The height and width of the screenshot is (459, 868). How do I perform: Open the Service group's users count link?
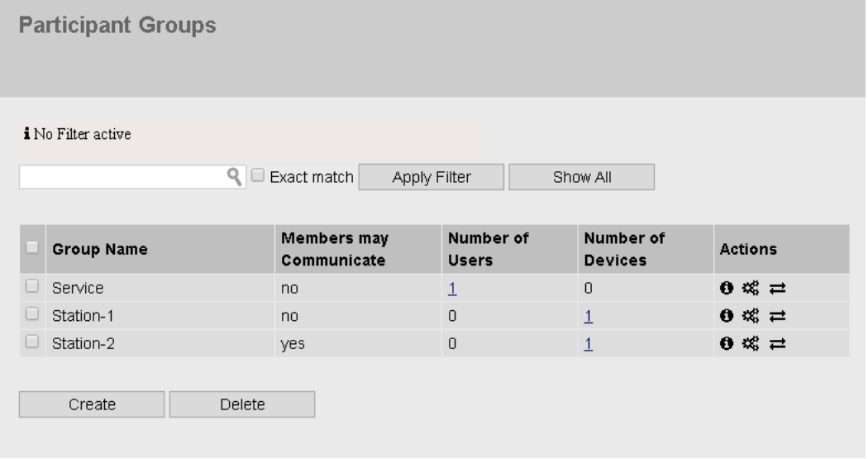coord(452,288)
